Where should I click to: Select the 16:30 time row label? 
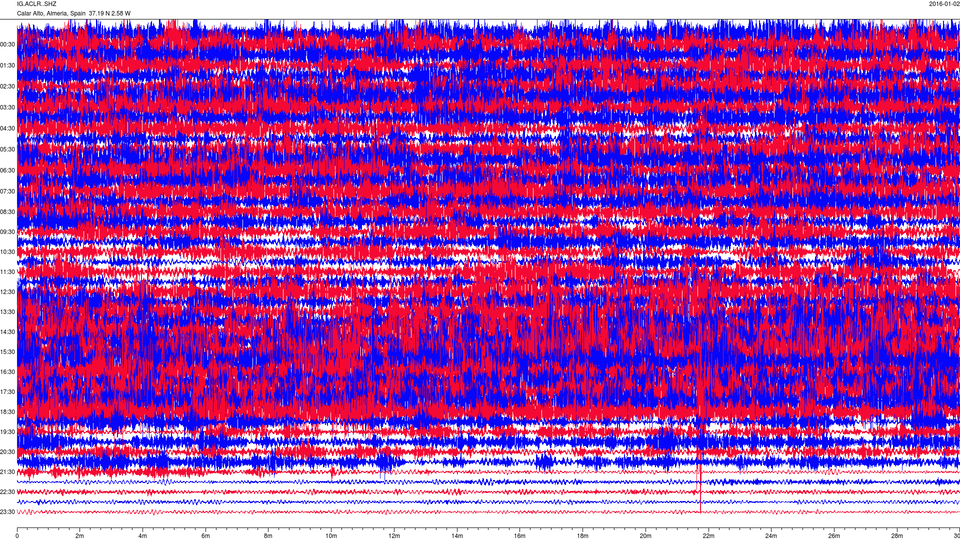click(x=7, y=372)
